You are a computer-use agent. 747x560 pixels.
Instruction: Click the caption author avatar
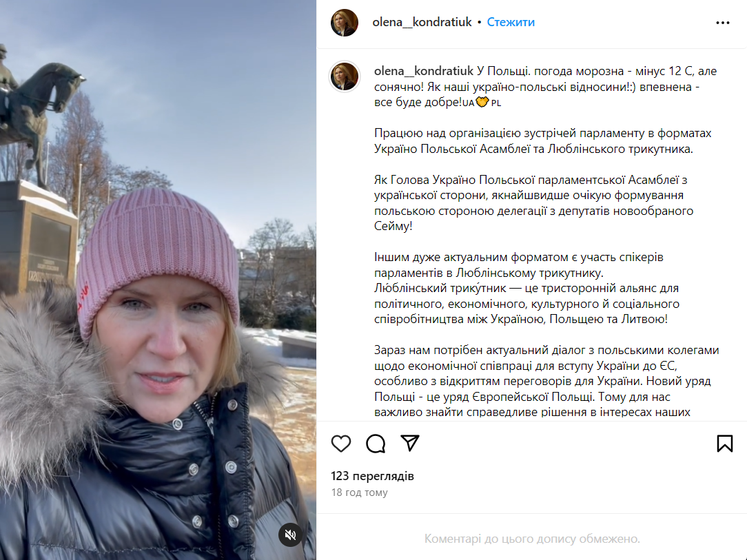click(x=345, y=76)
